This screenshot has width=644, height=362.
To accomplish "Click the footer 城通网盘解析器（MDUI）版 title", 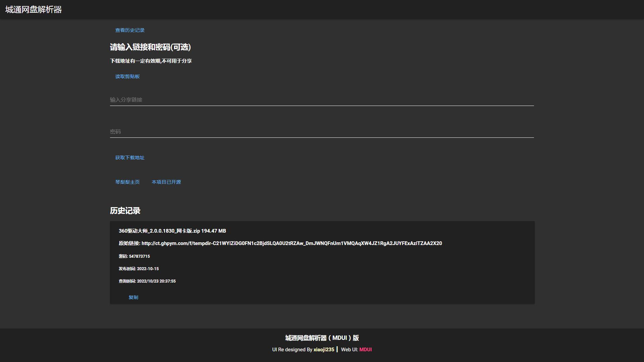I will point(322,338).
